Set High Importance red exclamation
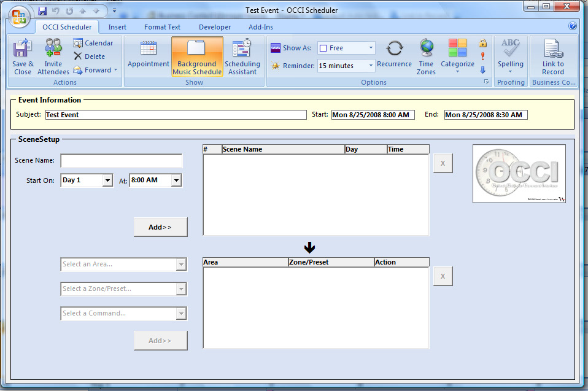588x391 pixels. [x=482, y=56]
